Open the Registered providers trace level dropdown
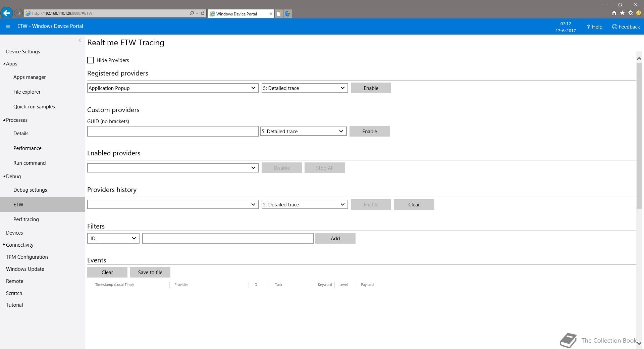Screen dimensions: 644x349 (x=305, y=88)
